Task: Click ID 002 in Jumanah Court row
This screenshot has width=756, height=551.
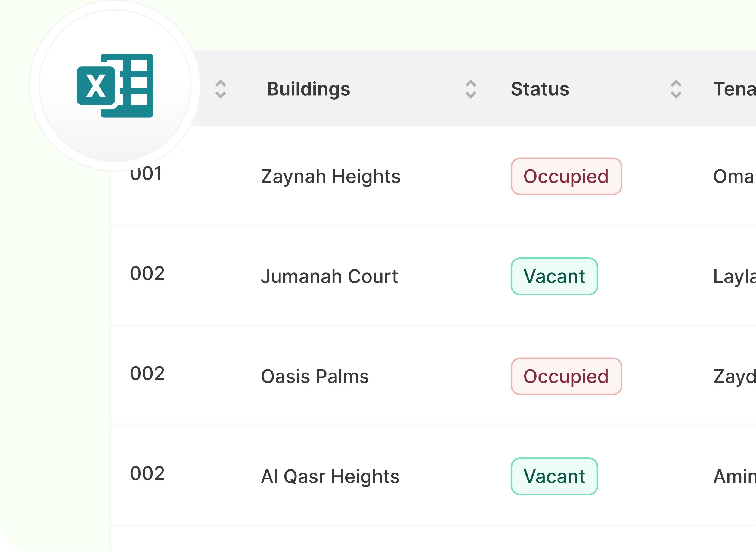Action: tap(147, 274)
